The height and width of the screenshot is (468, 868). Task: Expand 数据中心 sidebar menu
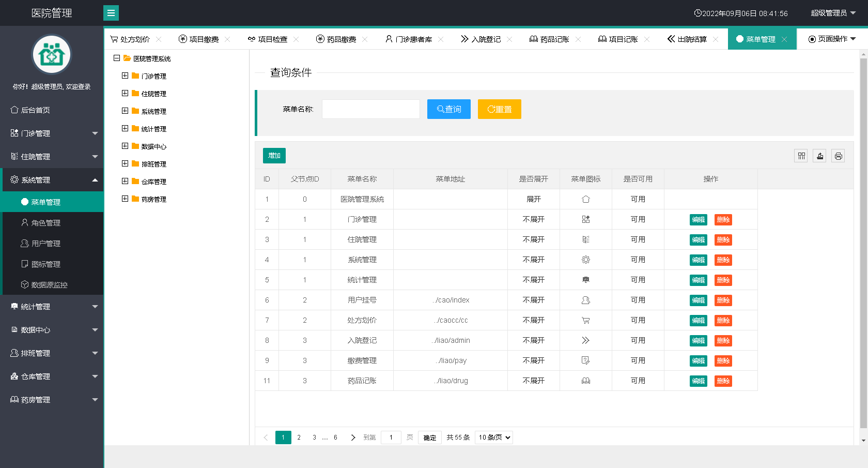(x=52, y=329)
